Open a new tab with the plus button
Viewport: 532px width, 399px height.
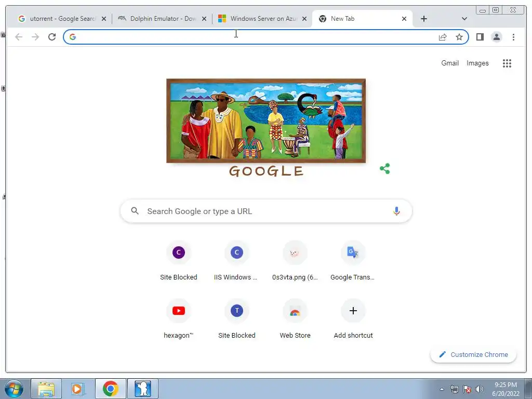click(424, 19)
